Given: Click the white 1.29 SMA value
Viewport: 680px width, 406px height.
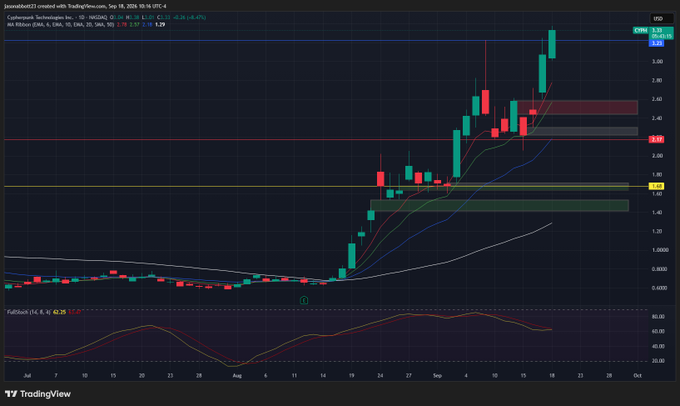Looking at the screenshot, I should 160,25.
